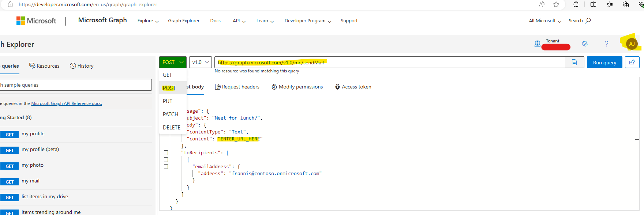The image size is (644, 215).
Task: Toggle the browser split screen icon
Action: (593, 4)
